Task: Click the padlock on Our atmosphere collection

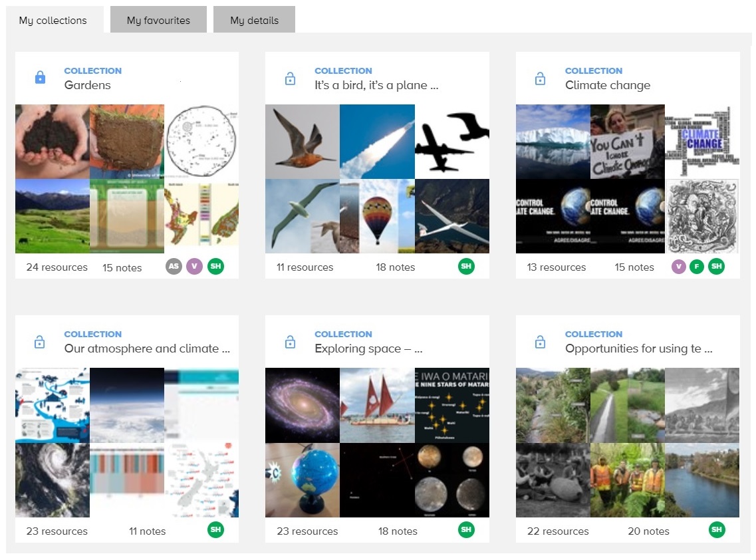Action: (39, 341)
